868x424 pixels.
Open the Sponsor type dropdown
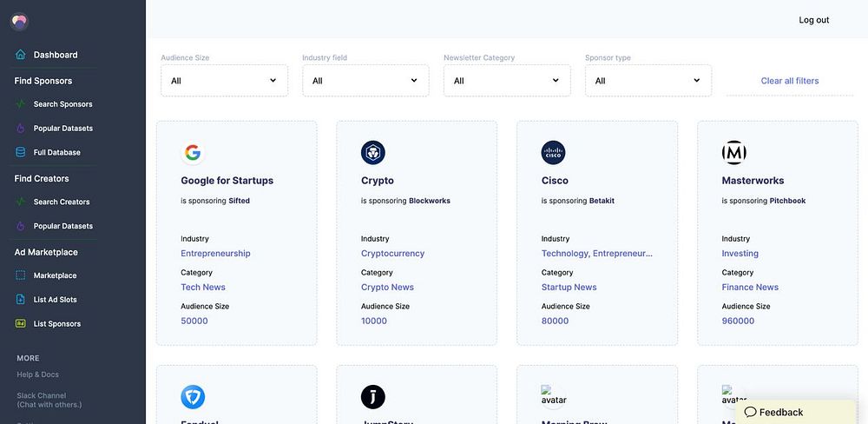point(648,80)
